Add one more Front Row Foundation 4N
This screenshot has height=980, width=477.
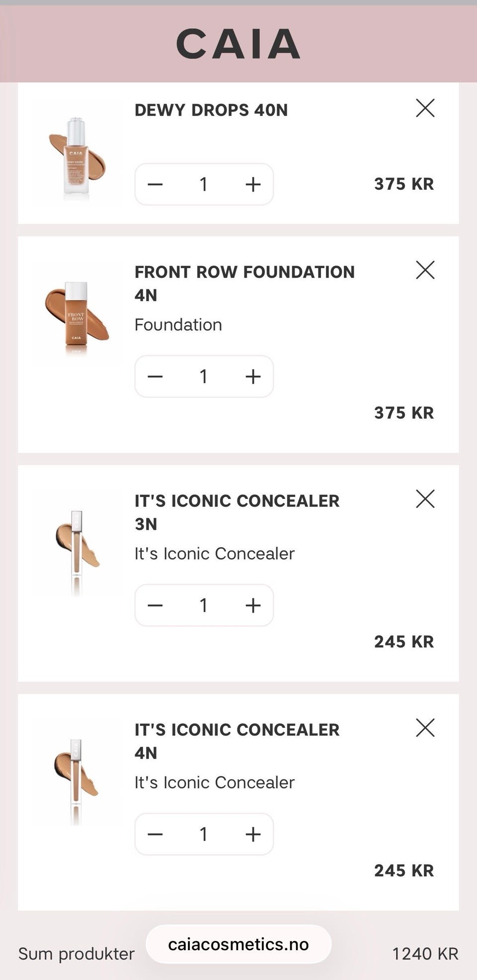(x=253, y=376)
